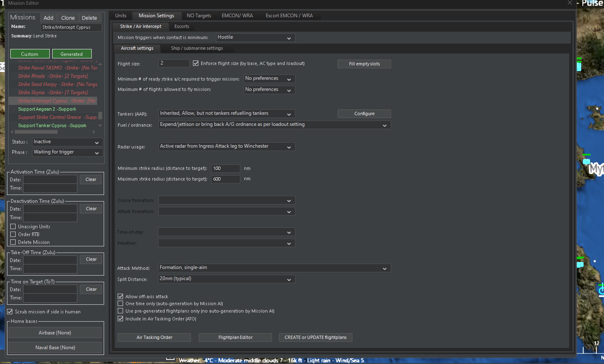604x364 pixels.
Task: Click mission list right scroll arrow
Action: coord(94,132)
